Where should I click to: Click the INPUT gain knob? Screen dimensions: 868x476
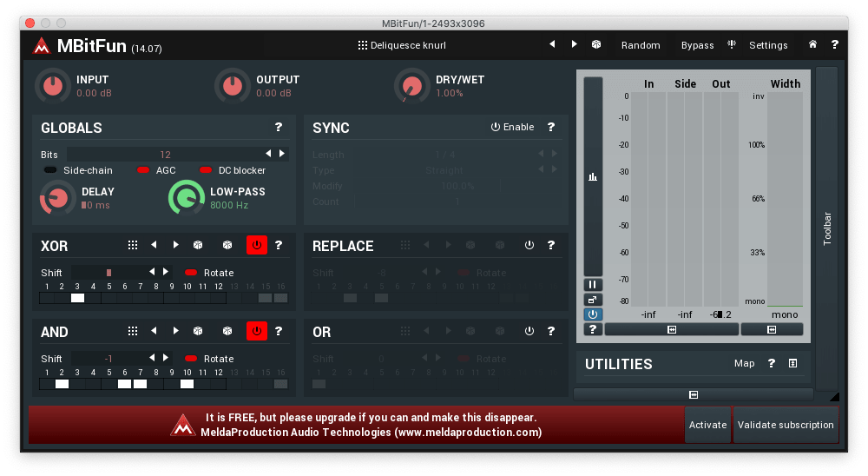[53, 86]
